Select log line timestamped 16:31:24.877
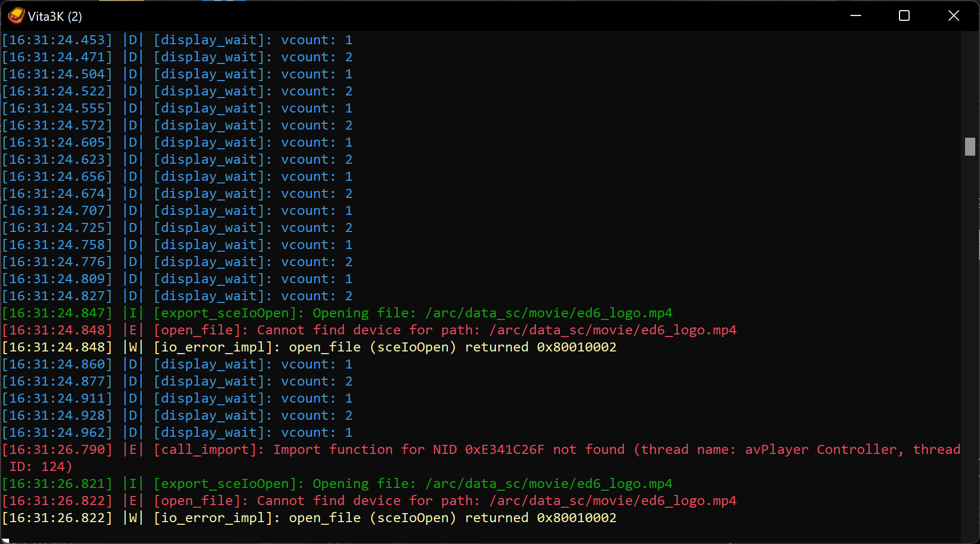The image size is (980, 544). tap(178, 381)
